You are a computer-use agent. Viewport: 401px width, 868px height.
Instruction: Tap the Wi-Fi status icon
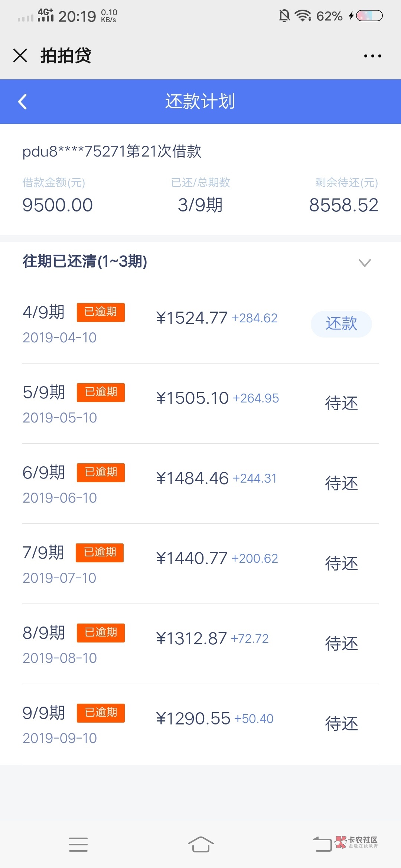(x=303, y=16)
